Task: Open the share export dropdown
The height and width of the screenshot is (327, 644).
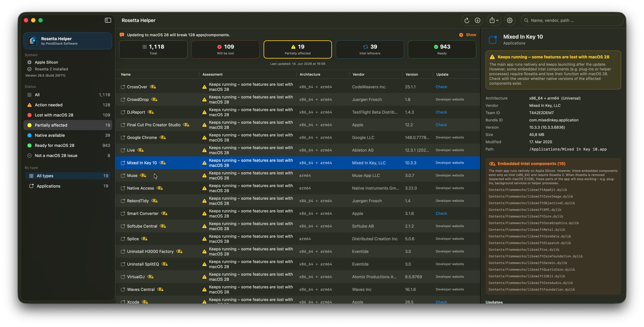Action: pyautogui.click(x=494, y=20)
